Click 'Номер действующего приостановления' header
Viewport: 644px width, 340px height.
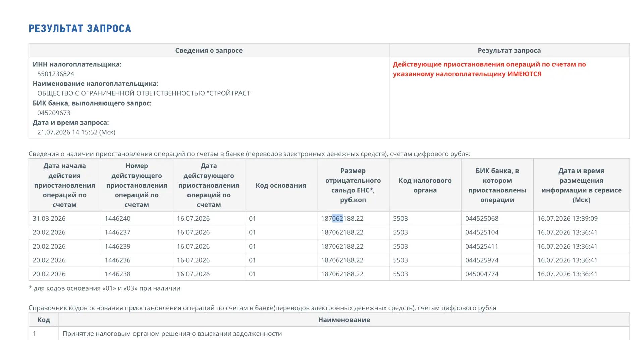click(x=137, y=185)
